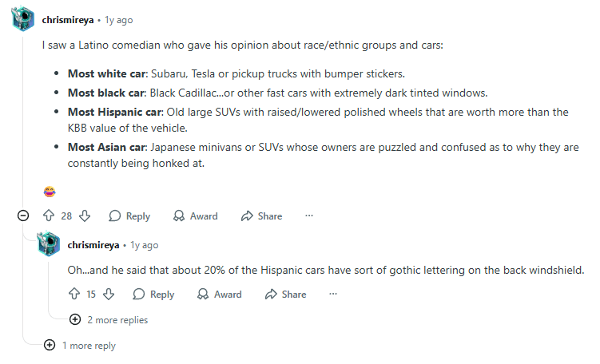Open chrismireya username link on top comment

click(70, 18)
